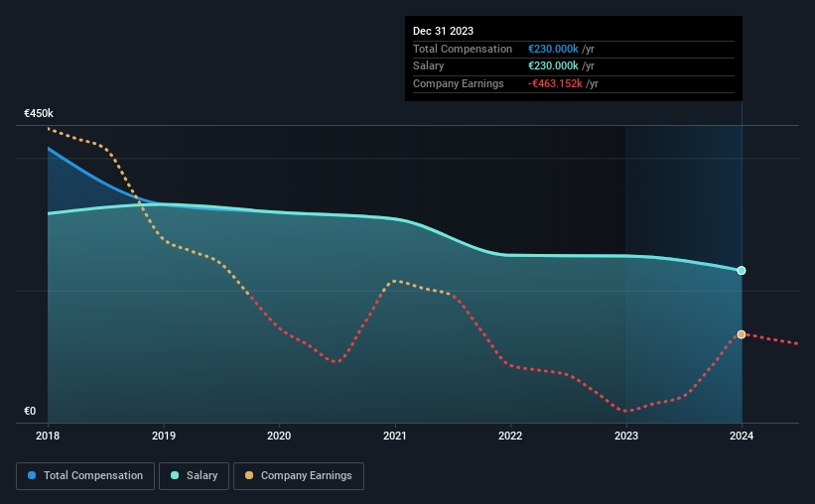Toggle the Salary legend button
815x504 pixels.
[x=194, y=476]
